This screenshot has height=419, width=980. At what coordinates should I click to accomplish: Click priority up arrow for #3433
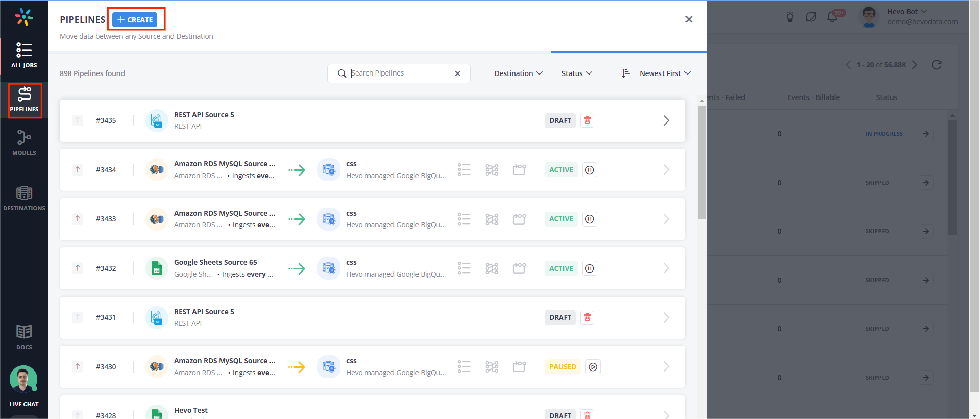(78, 218)
